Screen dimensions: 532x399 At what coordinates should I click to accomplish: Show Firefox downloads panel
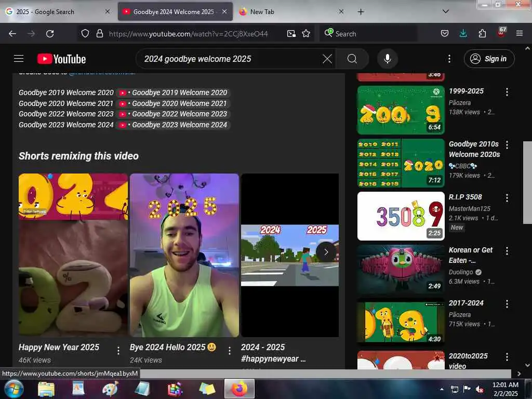tap(463, 34)
